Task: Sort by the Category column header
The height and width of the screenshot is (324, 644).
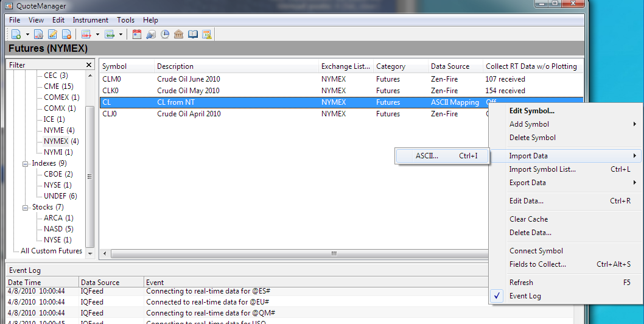Action: [401, 66]
